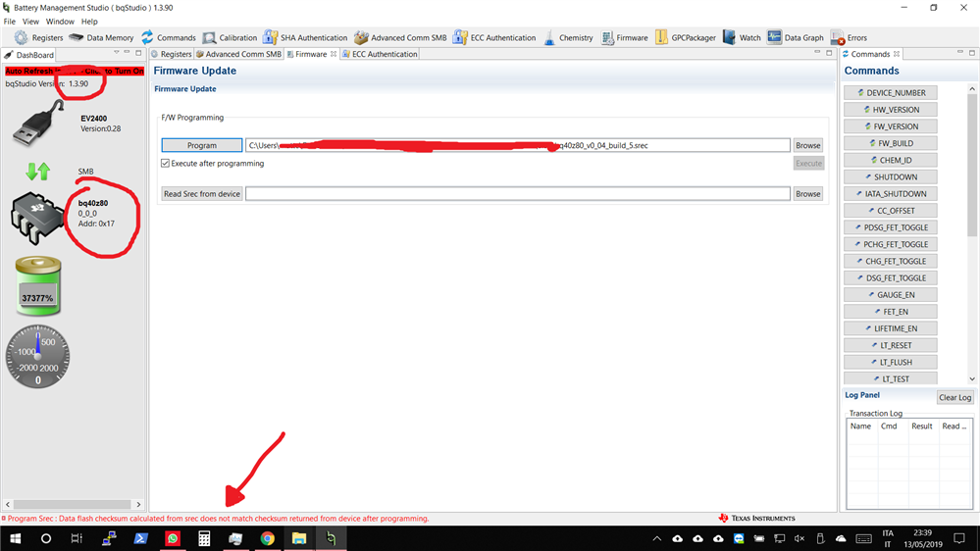This screenshot has height=551, width=980.
Task: Click the Auto Refresh red banner
Action: [x=75, y=72]
